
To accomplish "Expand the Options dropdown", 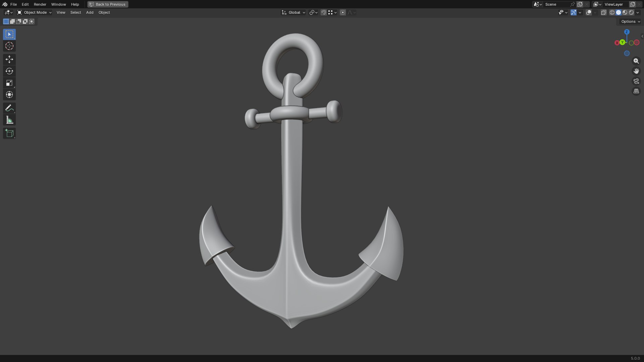I will pyautogui.click(x=631, y=21).
